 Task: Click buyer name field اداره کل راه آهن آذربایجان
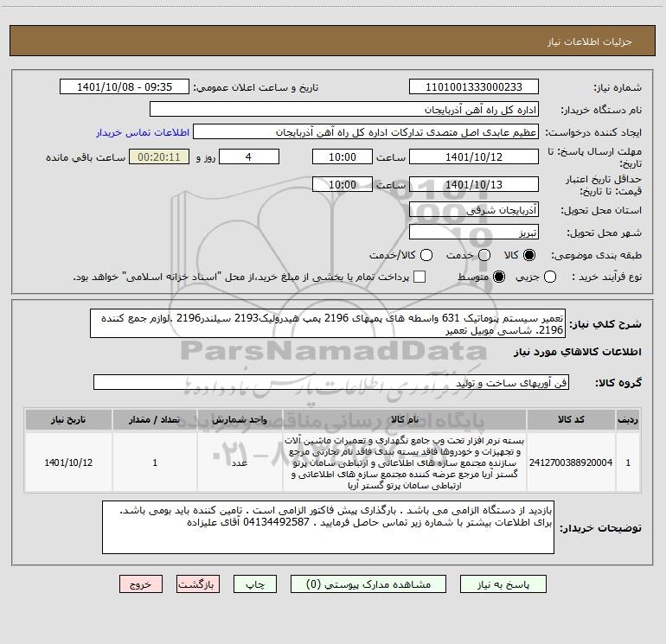click(344, 109)
